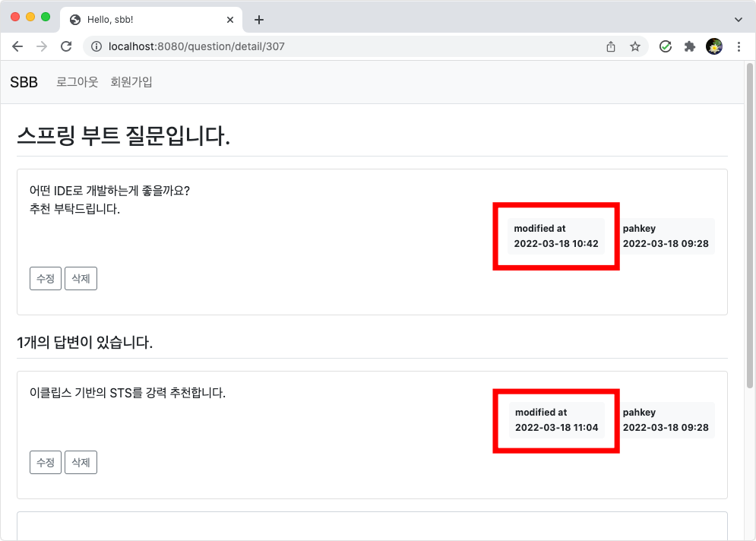Bookmark this page with the star icon
This screenshot has height=541, width=756.
(635, 46)
